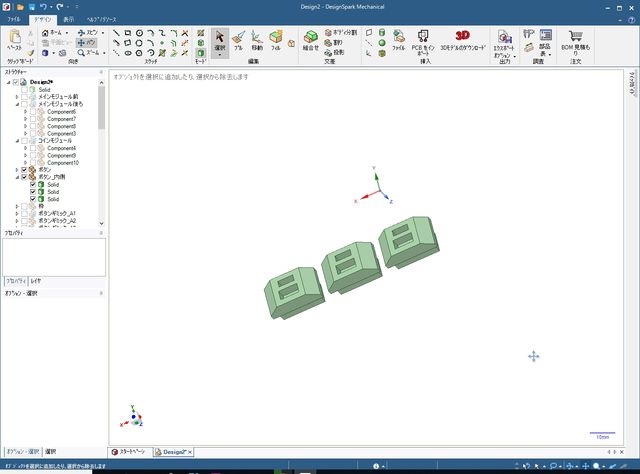
Task: Click the 割り (Split) button
Action: click(x=333, y=42)
